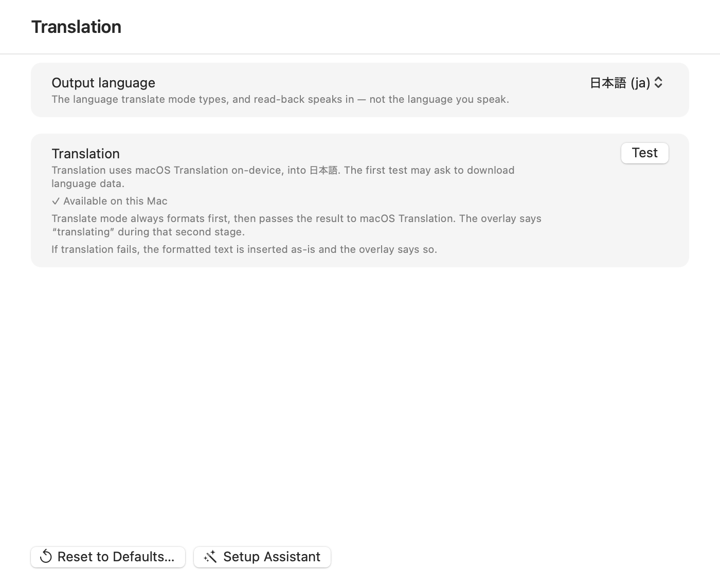Click the circular arrow reset icon
Image resolution: width=720 pixels, height=588 pixels.
tap(46, 557)
